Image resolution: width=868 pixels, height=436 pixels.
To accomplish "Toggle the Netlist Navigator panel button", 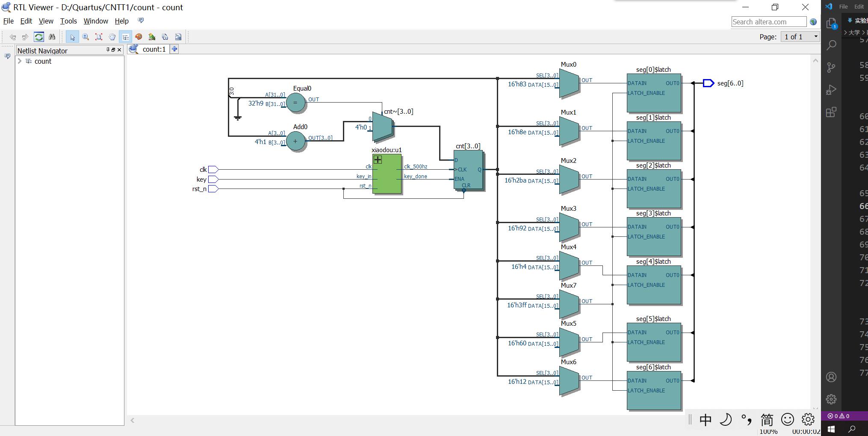I will (x=125, y=37).
